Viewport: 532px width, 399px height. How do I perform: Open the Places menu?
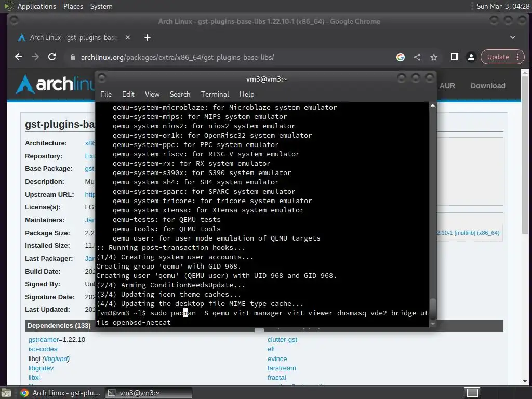tap(73, 6)
